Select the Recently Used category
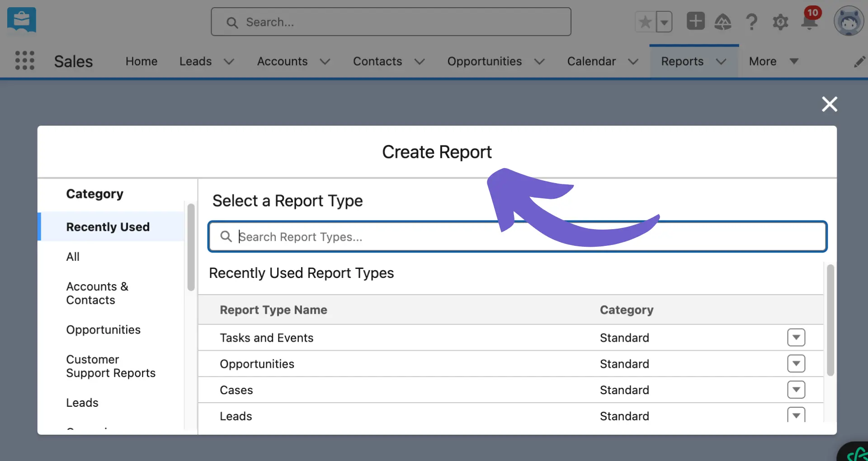 point(111,226)
